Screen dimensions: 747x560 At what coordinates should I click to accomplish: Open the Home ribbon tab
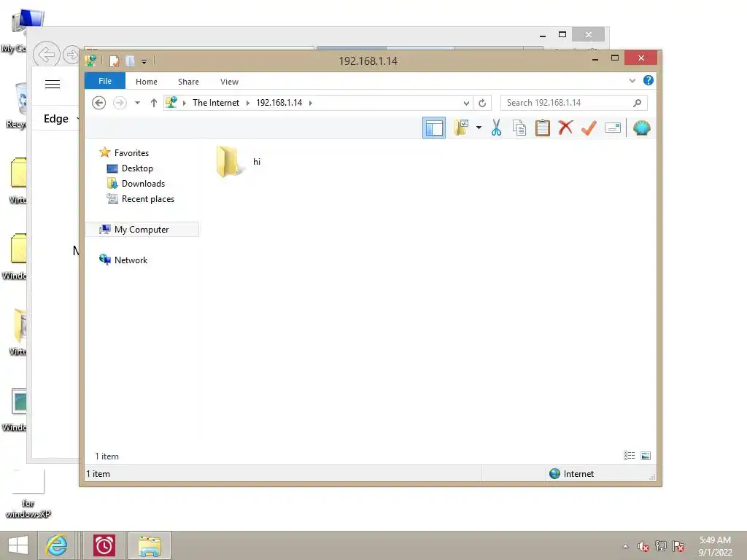[x=146, y=82]
